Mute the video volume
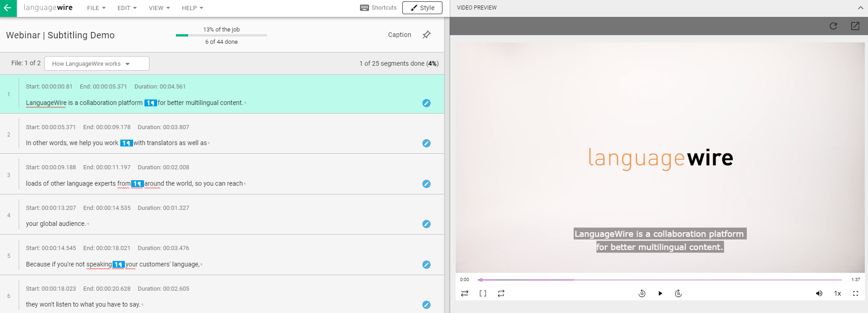The width and height of the screenshot is (868, 313). [x=819, y=293]
